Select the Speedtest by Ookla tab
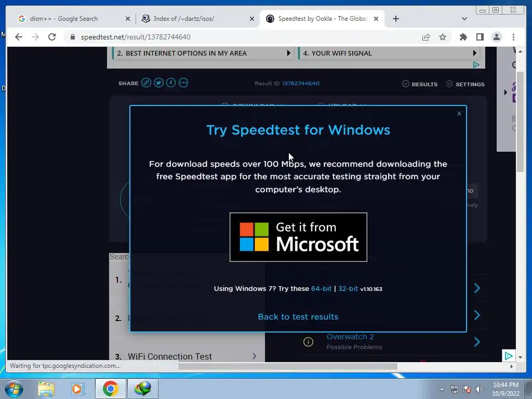 point(322,19)
